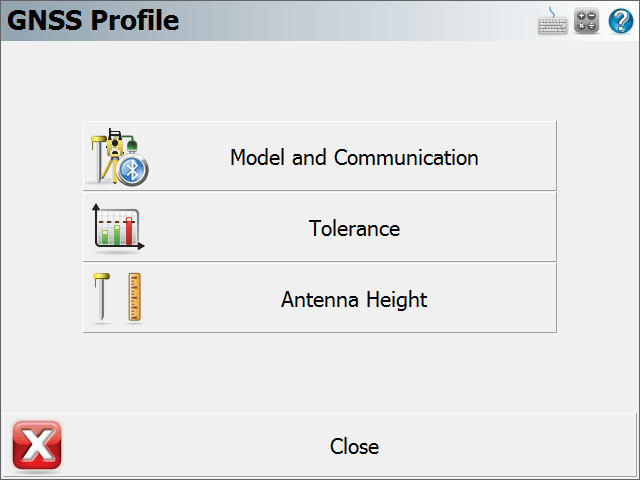Click the antenna pole icon beside Antenna Height
Viewport: 640px width, 480px height.
(x=101, y=297)
